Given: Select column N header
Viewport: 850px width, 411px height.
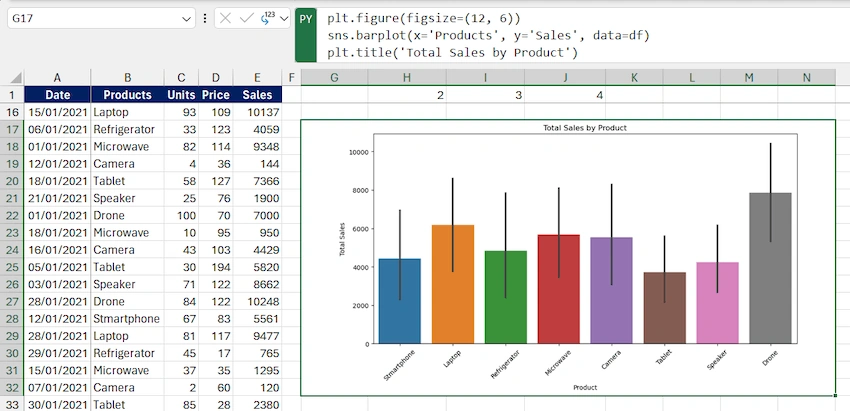Looking at the screenshot, I should point(807,78).
